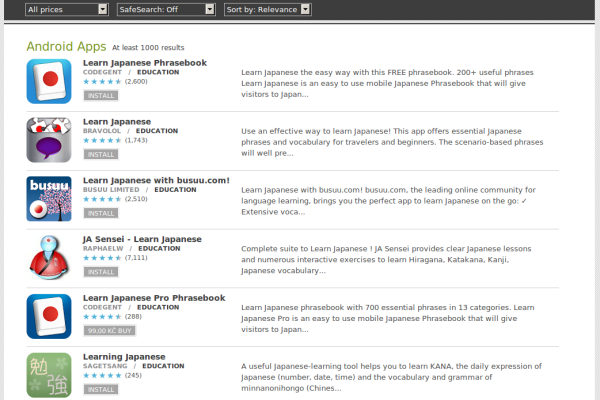The image size is (600, 400).
Task: Click the Learn Japanese Phrasebook app icon
Action: [x=49, y=82]
